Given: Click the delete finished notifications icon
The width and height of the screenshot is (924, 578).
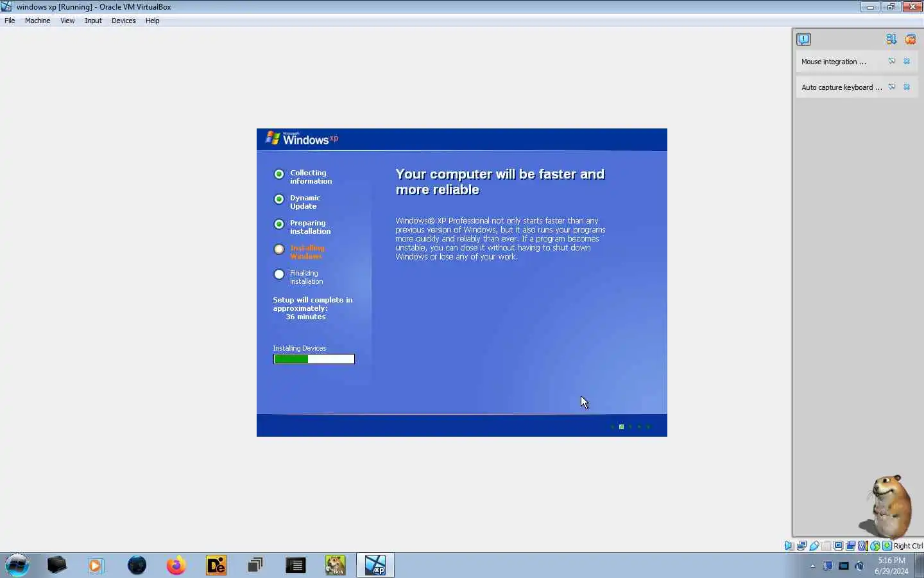Looking at the screenshot, I should tap(910, 39).
